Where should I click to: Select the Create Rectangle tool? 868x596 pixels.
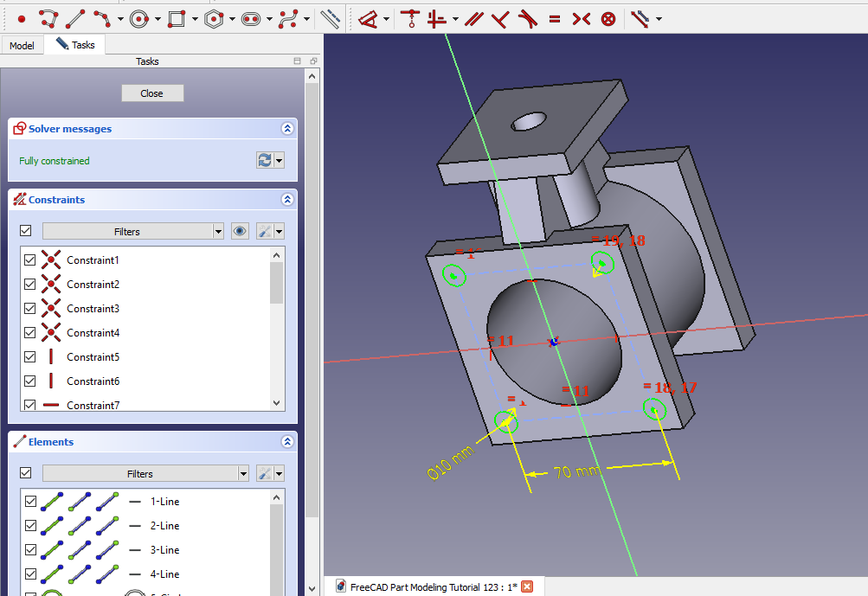coord(177,18)
